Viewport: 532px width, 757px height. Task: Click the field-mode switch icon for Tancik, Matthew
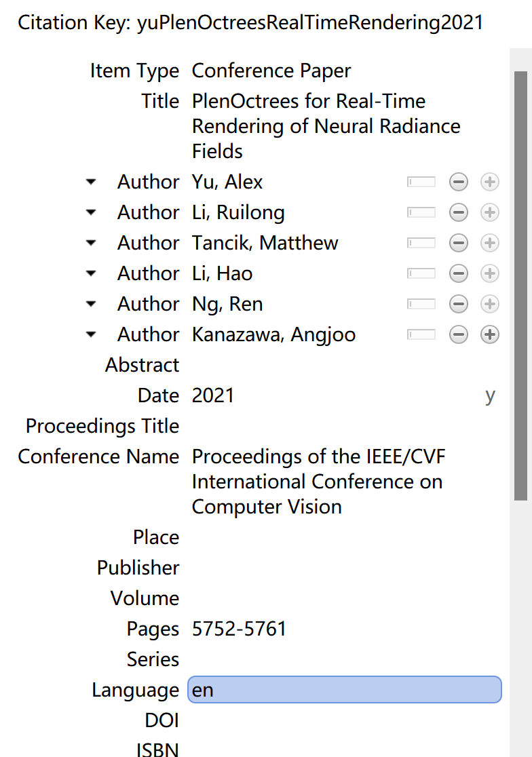(x=421, y=243)
